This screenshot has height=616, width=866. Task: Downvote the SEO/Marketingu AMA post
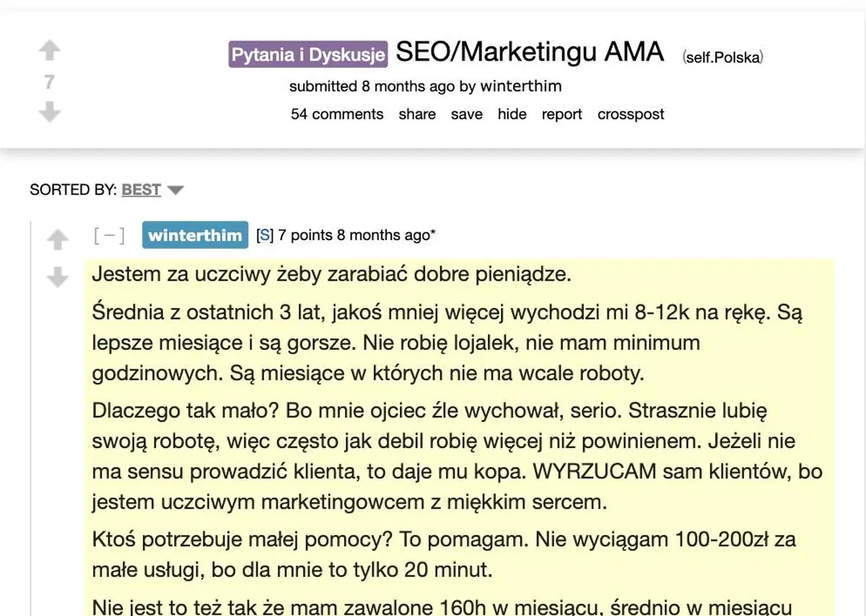(x=49, y=112)
